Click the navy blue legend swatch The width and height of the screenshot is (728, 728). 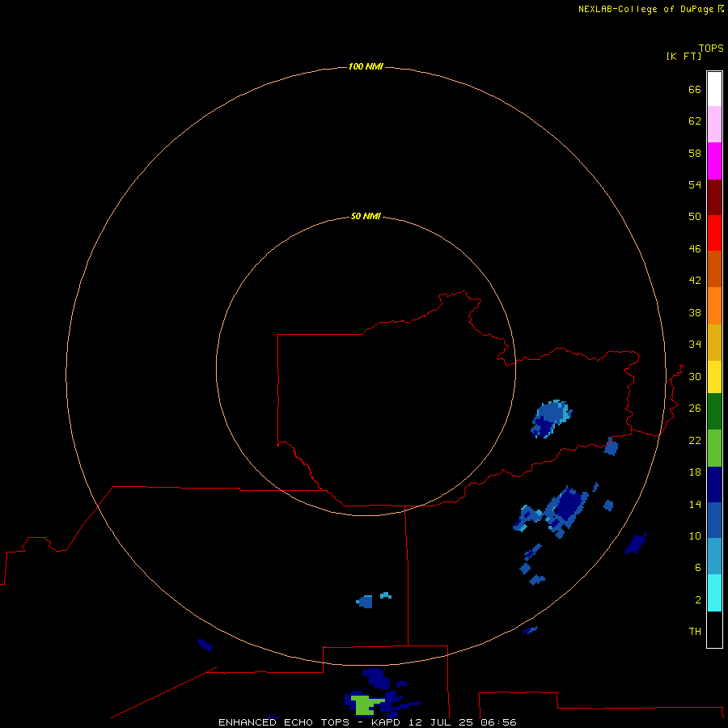pyautogui.click(x=714, y=485)
